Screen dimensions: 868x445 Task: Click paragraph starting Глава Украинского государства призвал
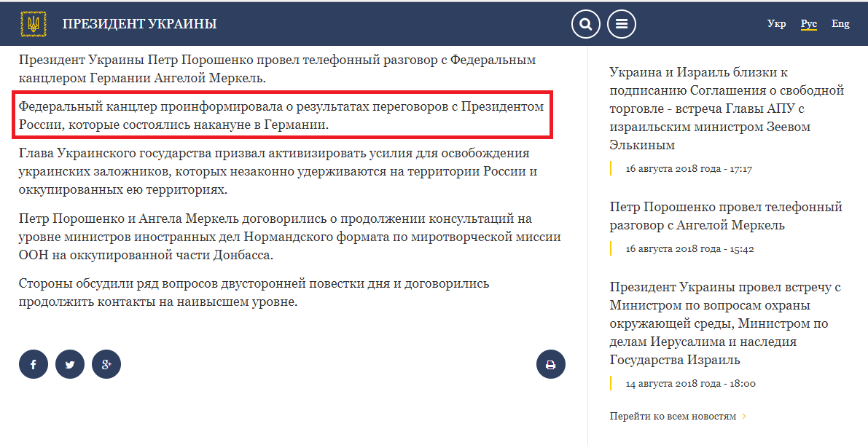click(x=278, y=171)
